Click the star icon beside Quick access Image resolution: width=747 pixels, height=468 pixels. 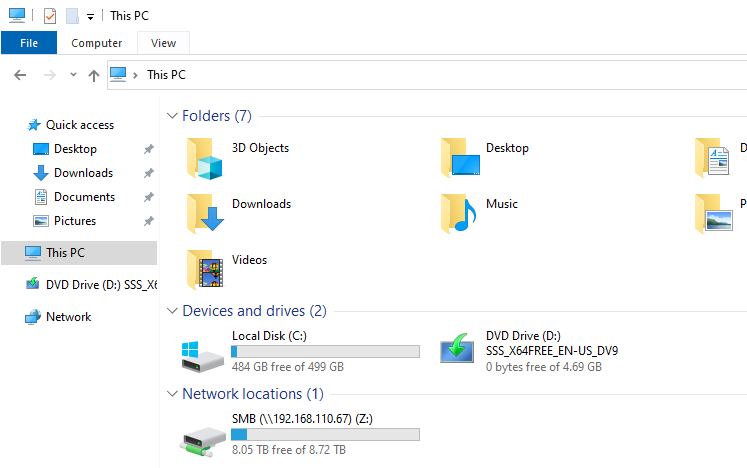pyautogui.click(x=34, y=125)
